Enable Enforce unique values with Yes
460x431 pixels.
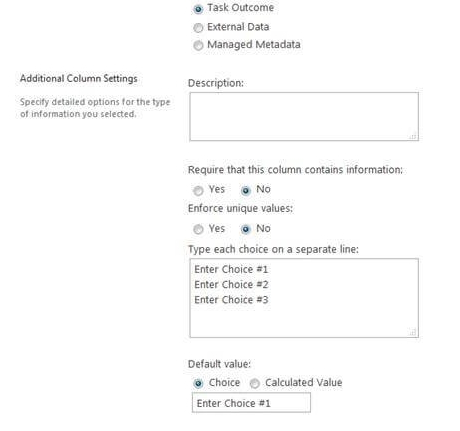click(198, 229)
